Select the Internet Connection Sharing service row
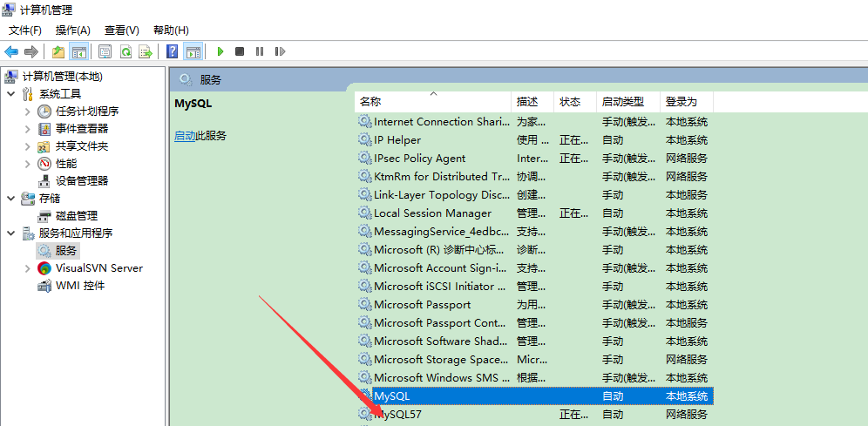This screenshot has width=868, height=426. pyautogui.click(x=535, y=122)
